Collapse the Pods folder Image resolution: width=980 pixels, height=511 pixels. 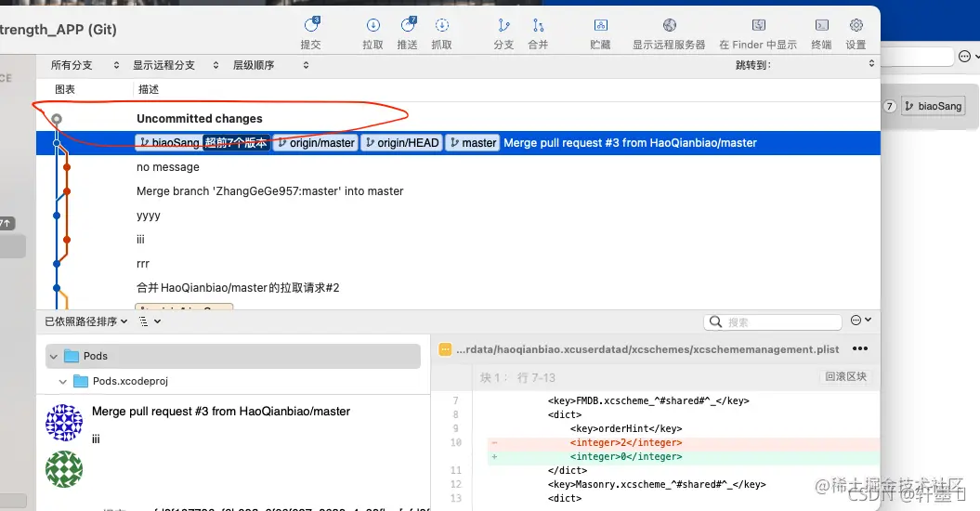54,357
